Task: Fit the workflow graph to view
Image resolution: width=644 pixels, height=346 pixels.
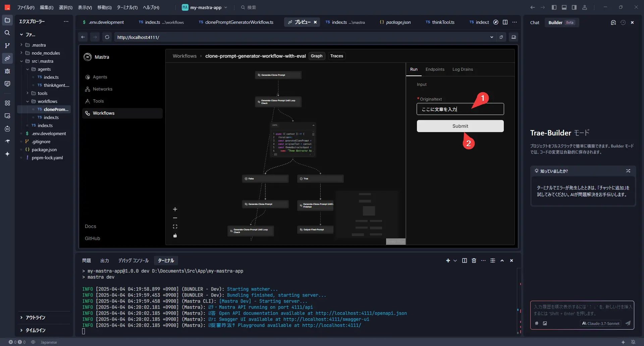Action: point(175,227)
